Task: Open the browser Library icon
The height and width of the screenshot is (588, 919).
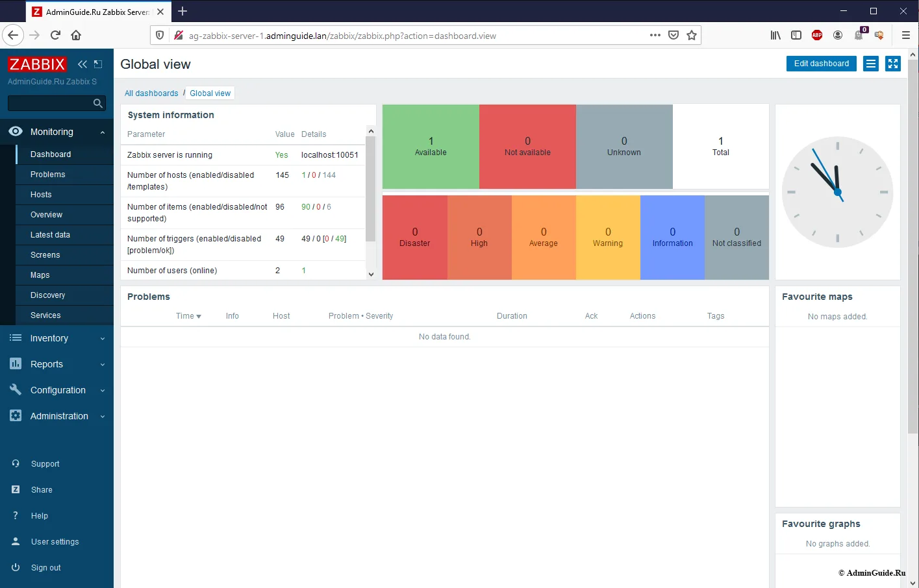Action: [x=775, y=35]
